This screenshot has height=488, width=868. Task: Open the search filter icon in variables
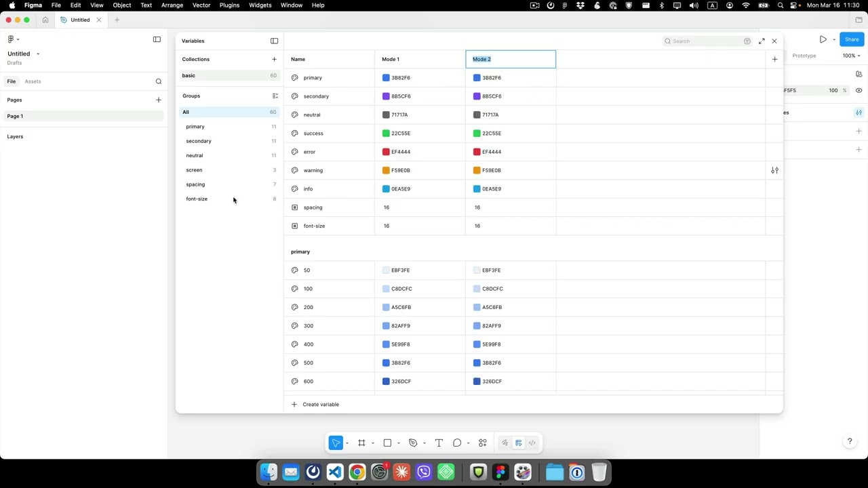(747, 41)
